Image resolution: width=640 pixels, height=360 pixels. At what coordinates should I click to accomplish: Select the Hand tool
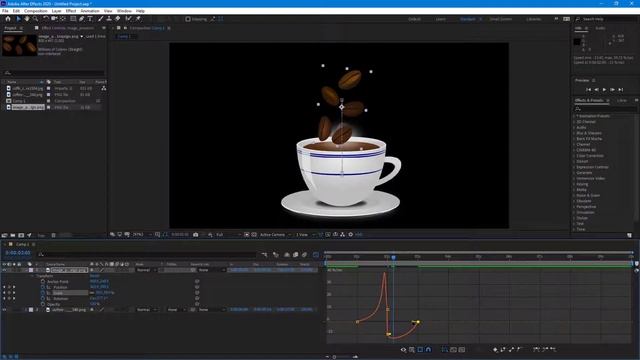coord(27,19)
